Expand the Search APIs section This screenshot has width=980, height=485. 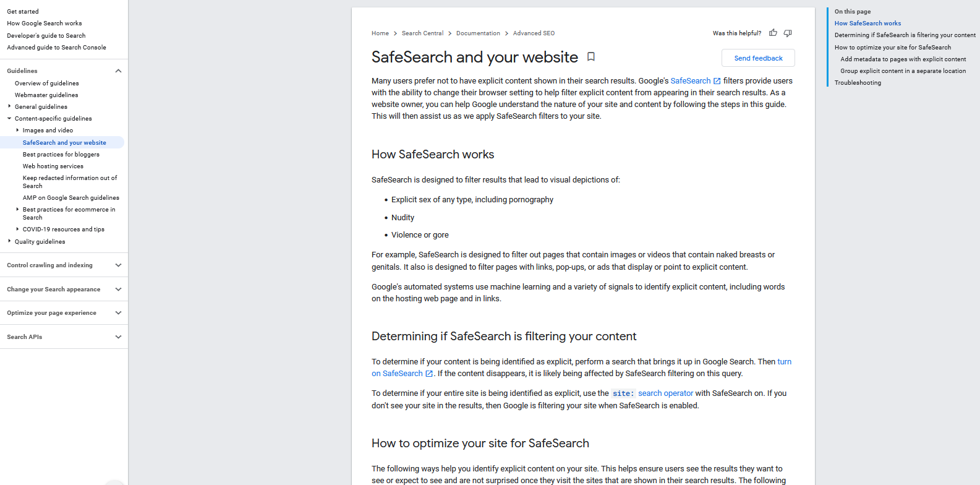point(118,337)
